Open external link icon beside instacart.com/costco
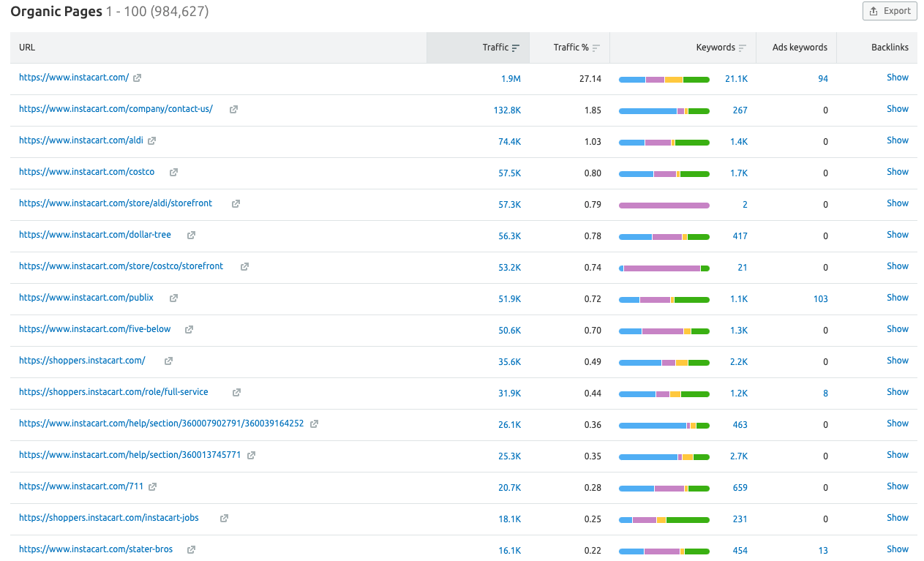The image size is (924, 561). pyautogui.click(x=173, y=172)
